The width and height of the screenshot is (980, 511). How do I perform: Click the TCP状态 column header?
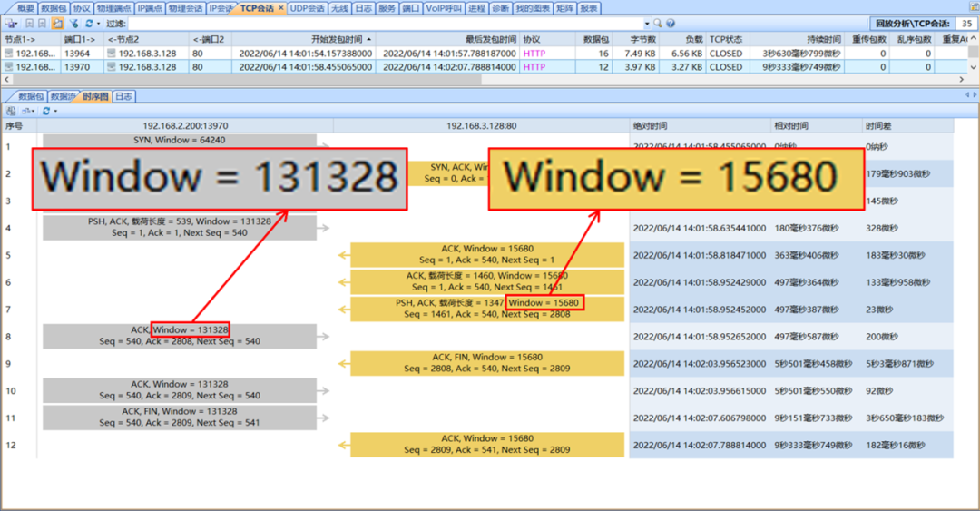point(726,40)
